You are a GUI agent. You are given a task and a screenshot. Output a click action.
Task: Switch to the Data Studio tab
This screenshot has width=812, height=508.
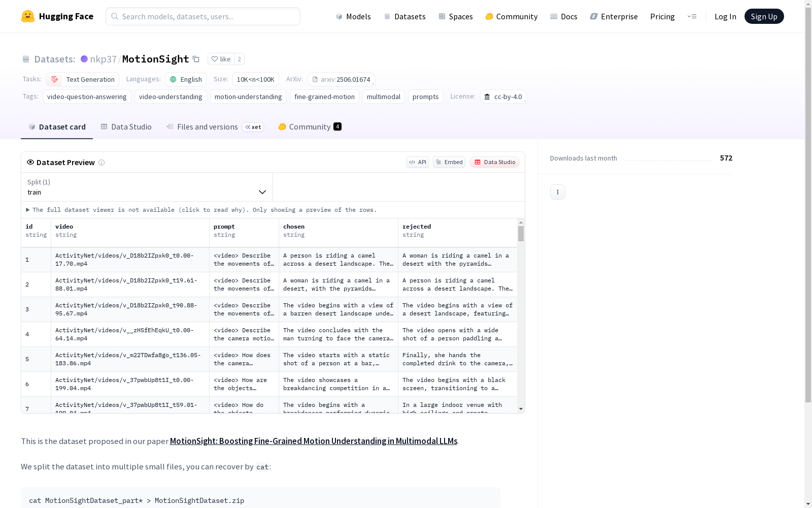tap(126, 127)
